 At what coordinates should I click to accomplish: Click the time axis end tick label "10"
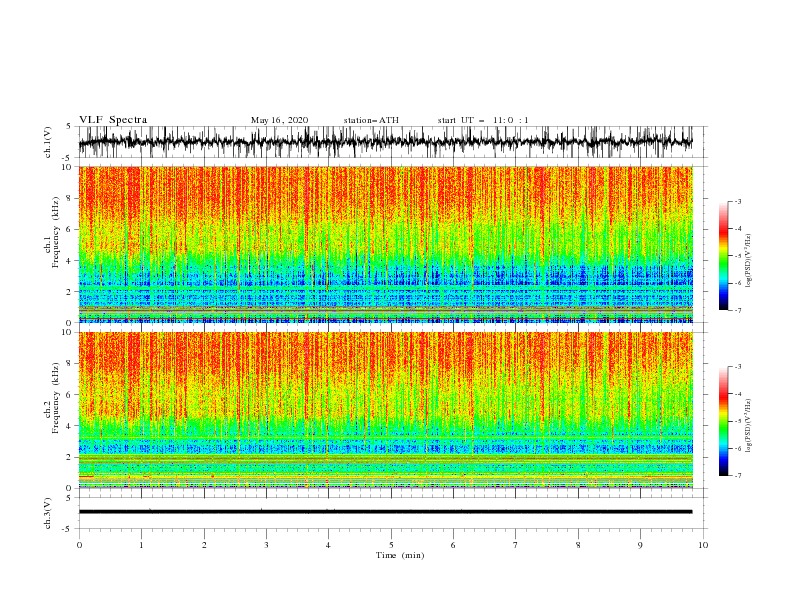click(x=703, y=545)
